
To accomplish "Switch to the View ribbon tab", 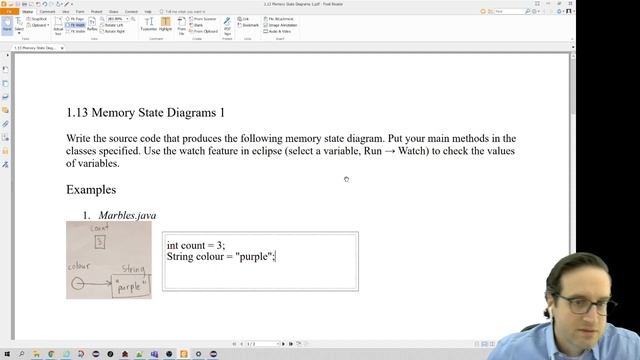I will (65, 11).
